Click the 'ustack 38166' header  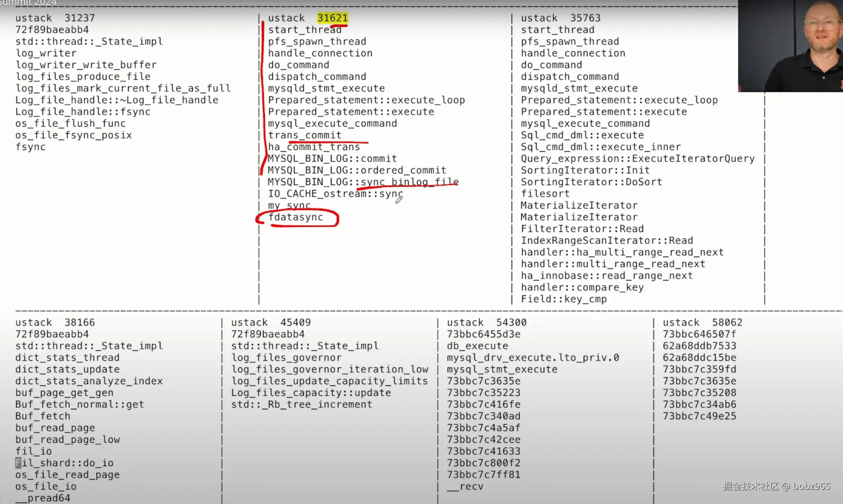point(55,322)
